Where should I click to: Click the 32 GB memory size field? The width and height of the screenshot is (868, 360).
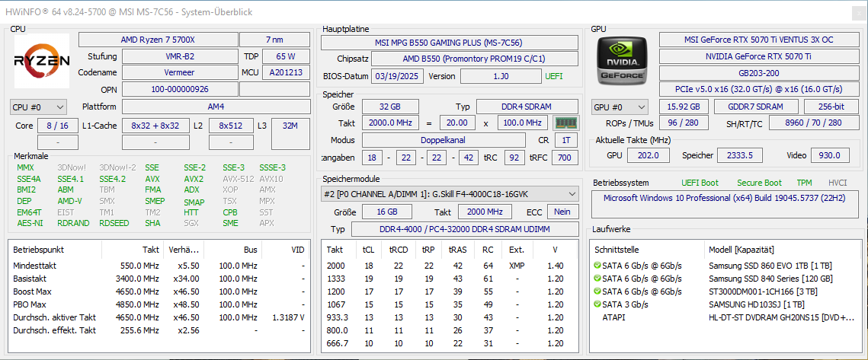[x=390, y=107]
